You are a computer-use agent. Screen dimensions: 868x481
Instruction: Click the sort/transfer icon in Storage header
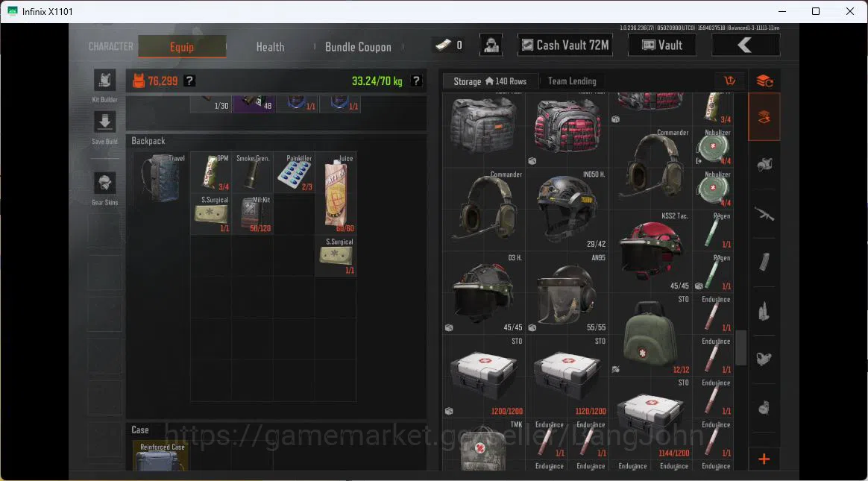coord(730,81)
